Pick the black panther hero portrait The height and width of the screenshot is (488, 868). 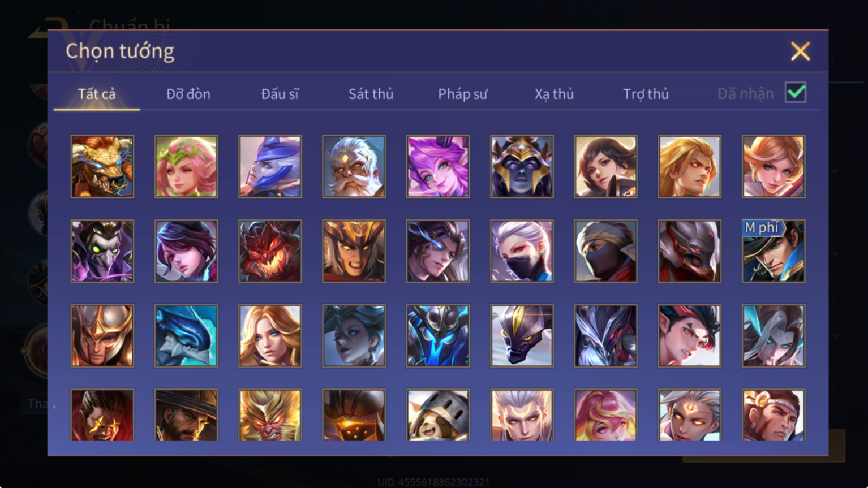(522, 336)
